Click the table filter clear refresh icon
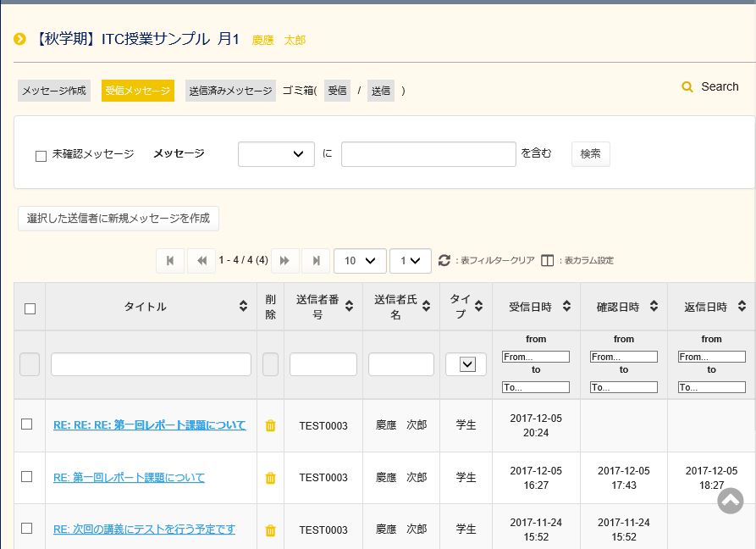 tap(444, 261)
